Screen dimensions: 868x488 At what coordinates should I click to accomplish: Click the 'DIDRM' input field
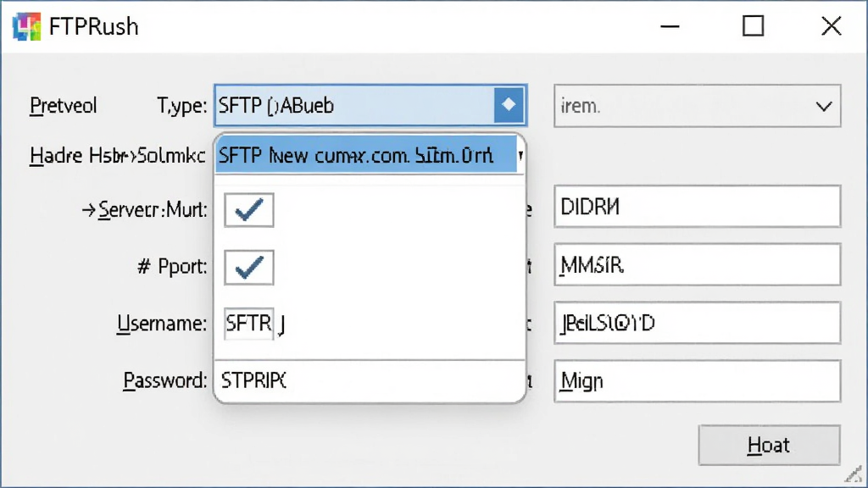[x=697, y=207]
